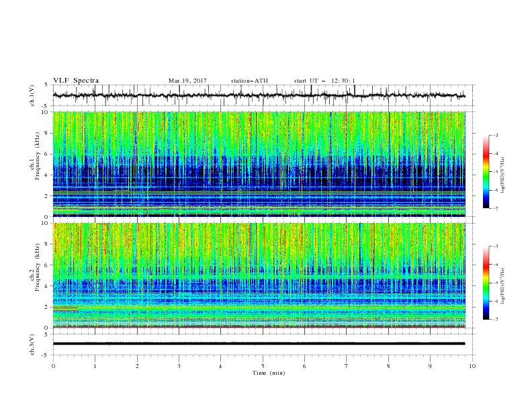The height and width of the screenshot is (411, 532).
Task: Click the ch.2 spectrogram plot
Action: click(x=259, y=275)
